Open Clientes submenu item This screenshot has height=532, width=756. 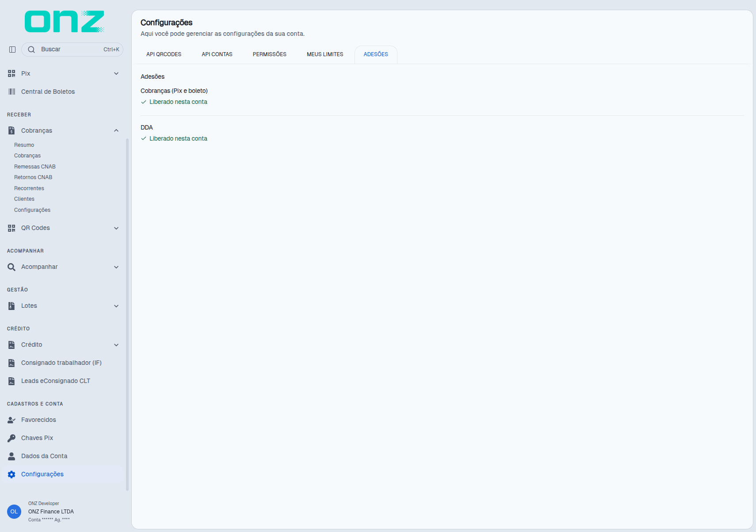(24, 199)
